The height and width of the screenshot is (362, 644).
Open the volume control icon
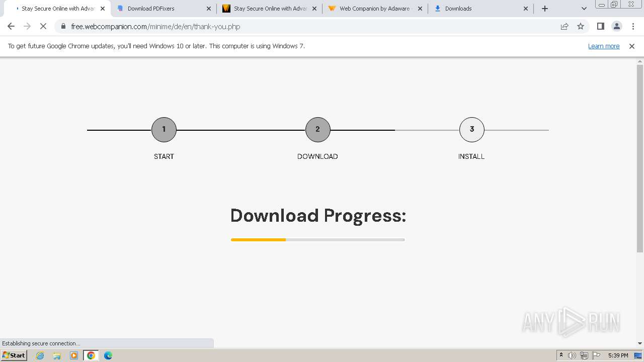coord(572,355)
